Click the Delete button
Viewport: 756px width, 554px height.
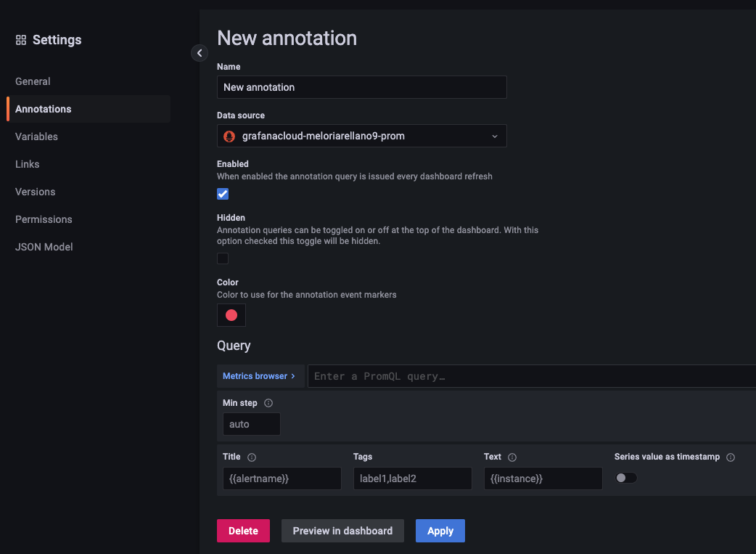coord(244,531)
